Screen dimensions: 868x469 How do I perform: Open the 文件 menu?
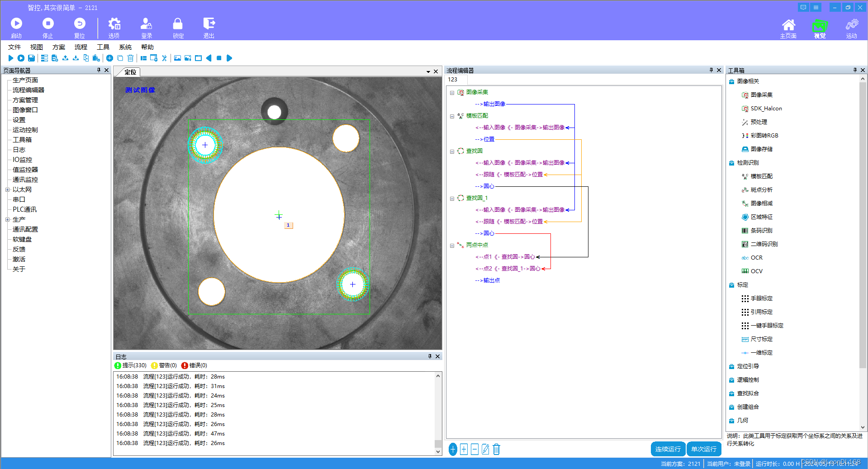pyautogui.click(x=14, y=47)
